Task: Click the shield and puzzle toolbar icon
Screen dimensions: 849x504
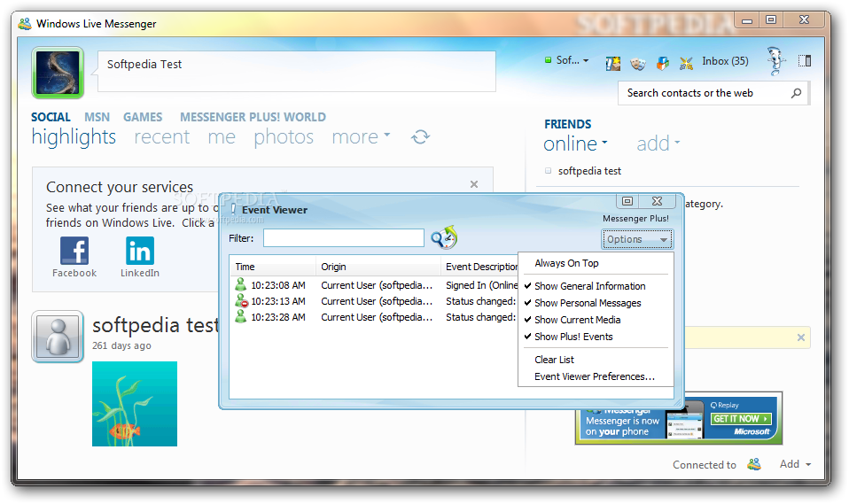Action: [x=662, y=64]
